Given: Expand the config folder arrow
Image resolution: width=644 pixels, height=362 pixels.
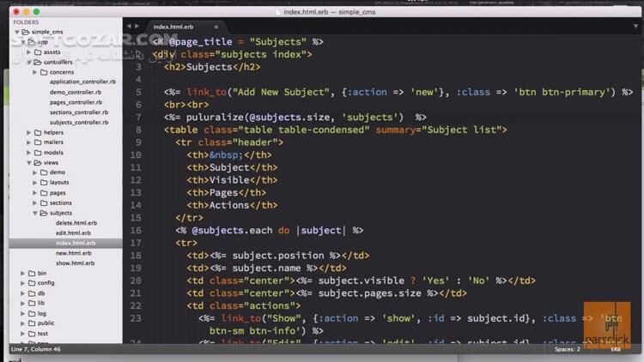Looking at the screenshot, I should coord(22,283).
